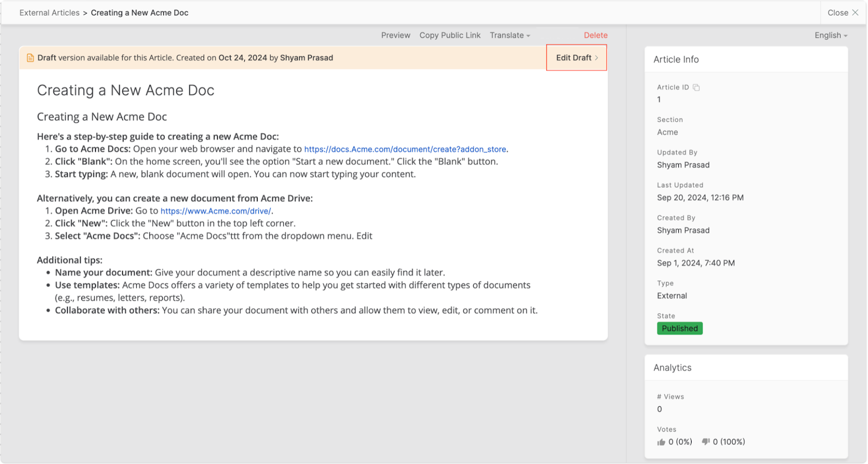This screenshot has width=868, height=464.
Task: Click the Edit Draft button
Action: click(577, 57)
